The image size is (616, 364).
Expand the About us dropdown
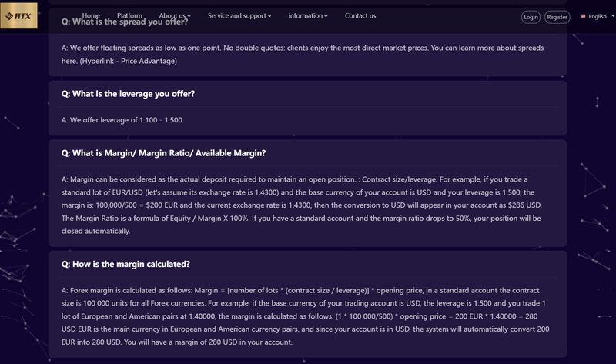click(175, 15)
